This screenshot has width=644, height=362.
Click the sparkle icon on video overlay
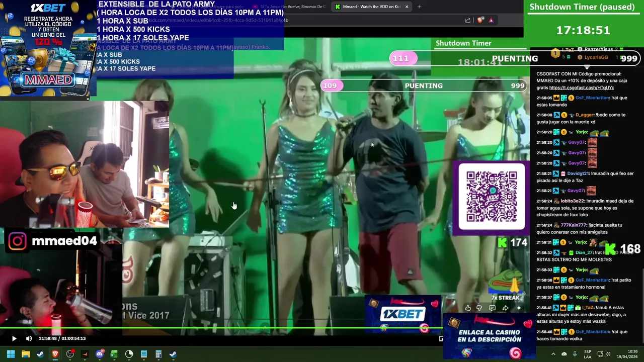pyautogui.click(x=519, y=308)
